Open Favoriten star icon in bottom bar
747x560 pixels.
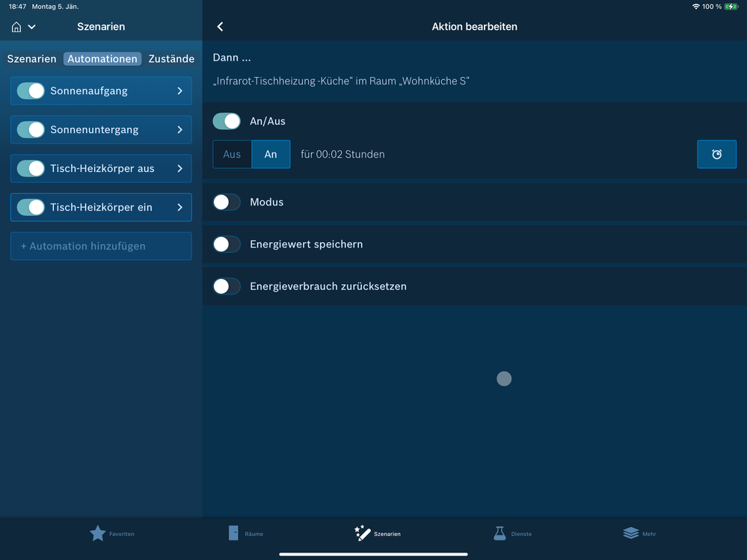(98, 533)
